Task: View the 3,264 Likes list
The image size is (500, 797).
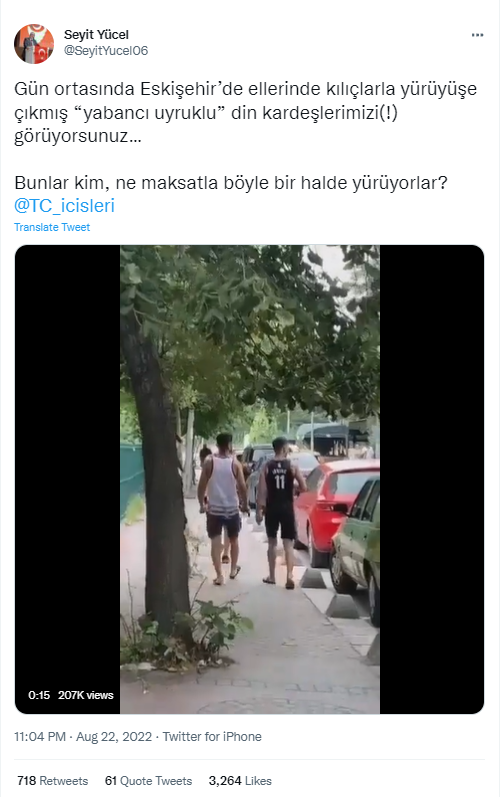Action: [240, 781]
